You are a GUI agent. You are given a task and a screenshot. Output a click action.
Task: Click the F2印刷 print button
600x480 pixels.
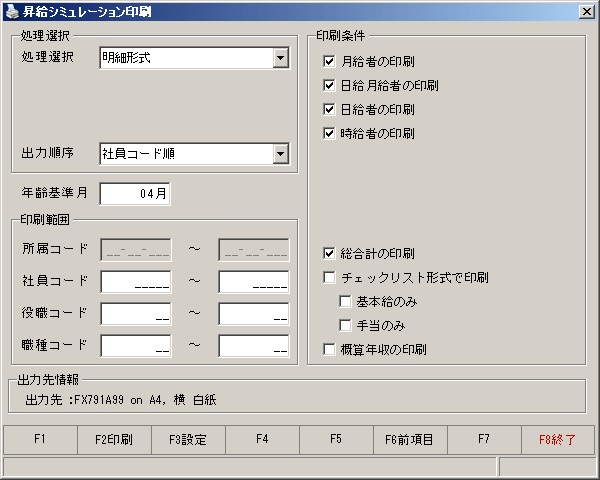(x=114, y=439)
